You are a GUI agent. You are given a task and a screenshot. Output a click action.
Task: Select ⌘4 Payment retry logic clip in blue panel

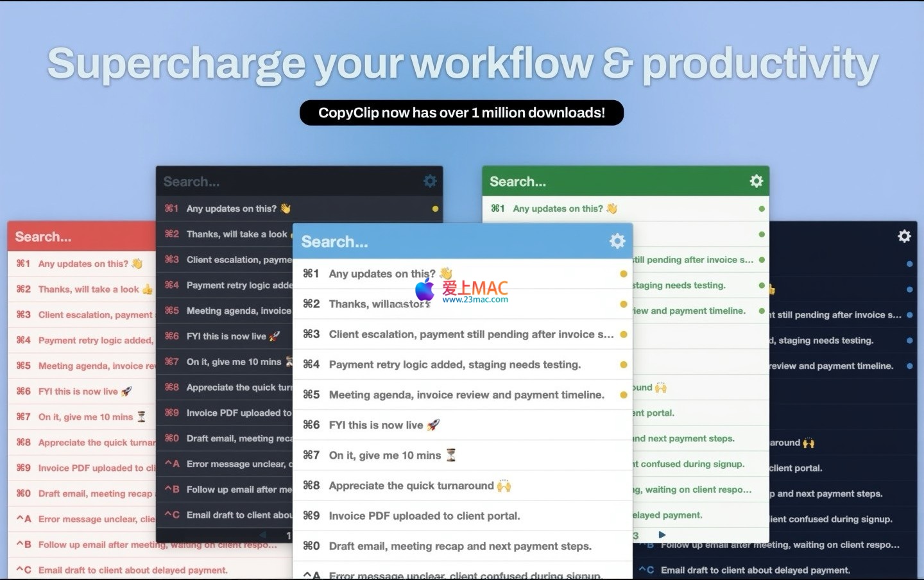tap(454, 364)
